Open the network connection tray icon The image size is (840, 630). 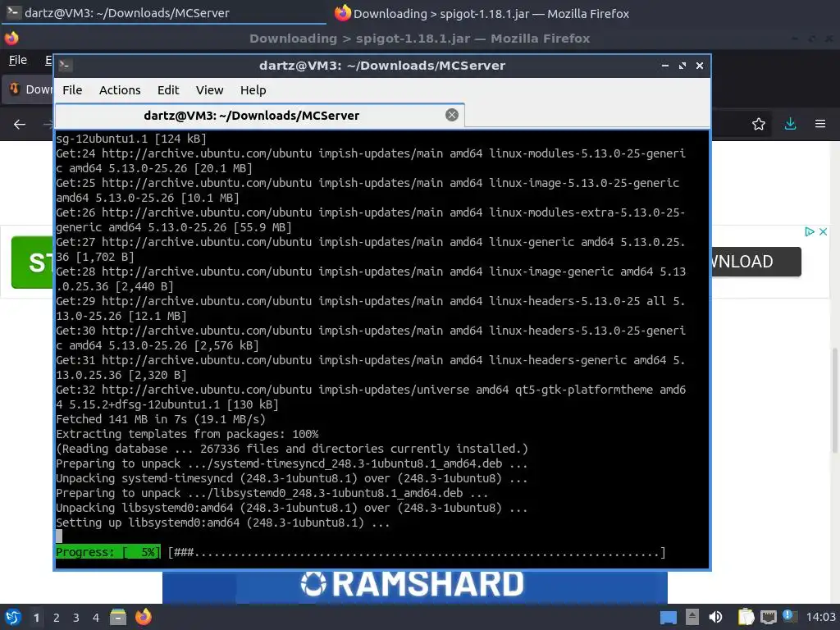coord(768,617)
